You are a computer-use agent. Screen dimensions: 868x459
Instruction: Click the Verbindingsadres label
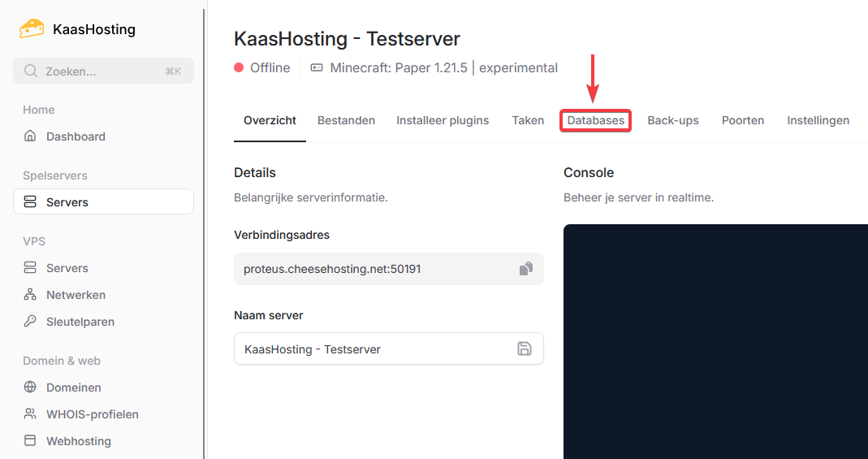pyautogui.click(x=282, y=235)
